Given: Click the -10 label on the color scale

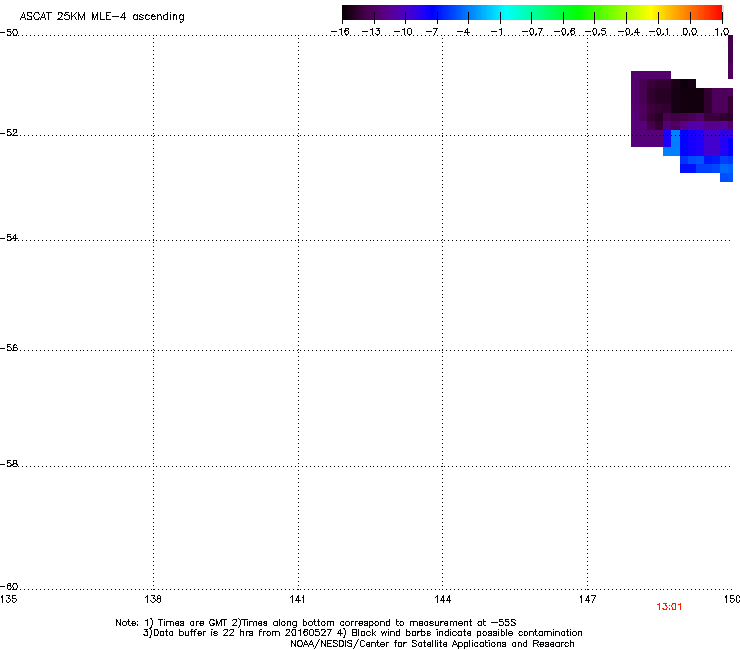Looking at the screenshot, I should click(x=403, y=32).
